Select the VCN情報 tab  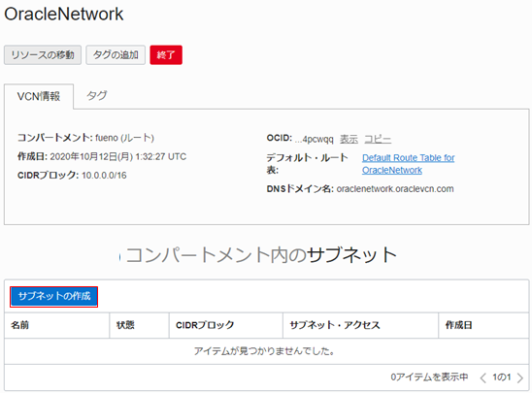(x=39, y=96)
